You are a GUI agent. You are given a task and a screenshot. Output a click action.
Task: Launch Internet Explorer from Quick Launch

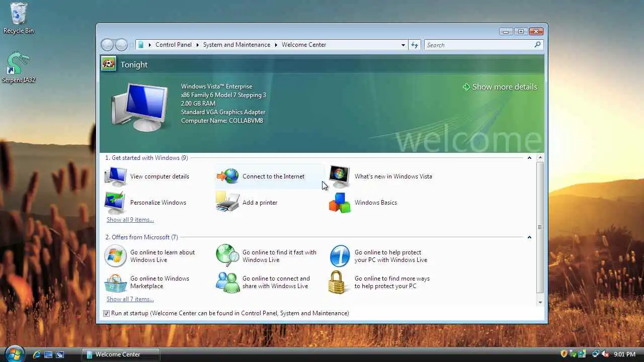(x=36, y=354)
